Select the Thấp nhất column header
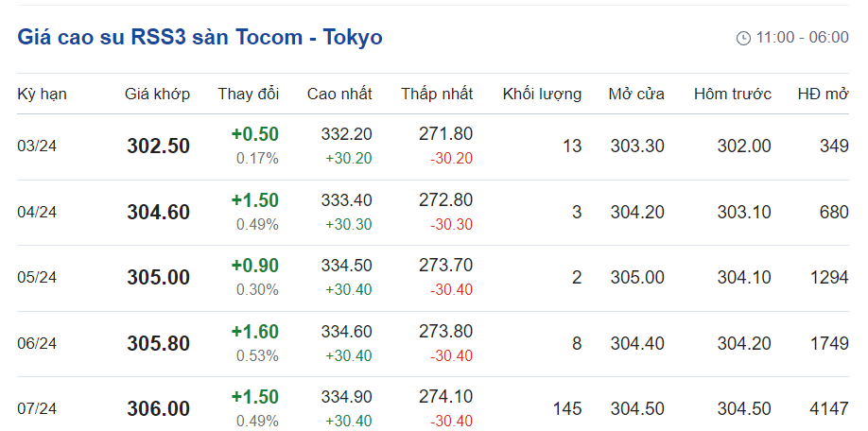This screenshot has width=868, height=431. click(x=437, y=94)
